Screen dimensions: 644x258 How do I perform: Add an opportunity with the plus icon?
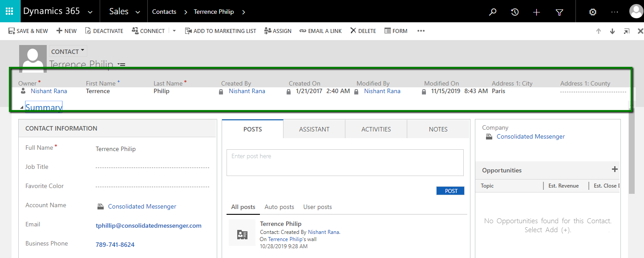pos(615,169)
